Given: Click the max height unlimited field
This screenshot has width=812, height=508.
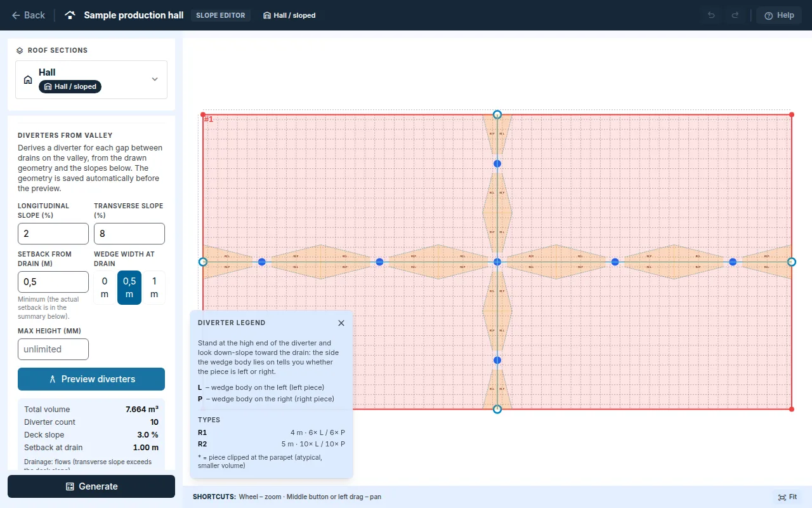Looking at the screenshot, I should pos(53,349).
